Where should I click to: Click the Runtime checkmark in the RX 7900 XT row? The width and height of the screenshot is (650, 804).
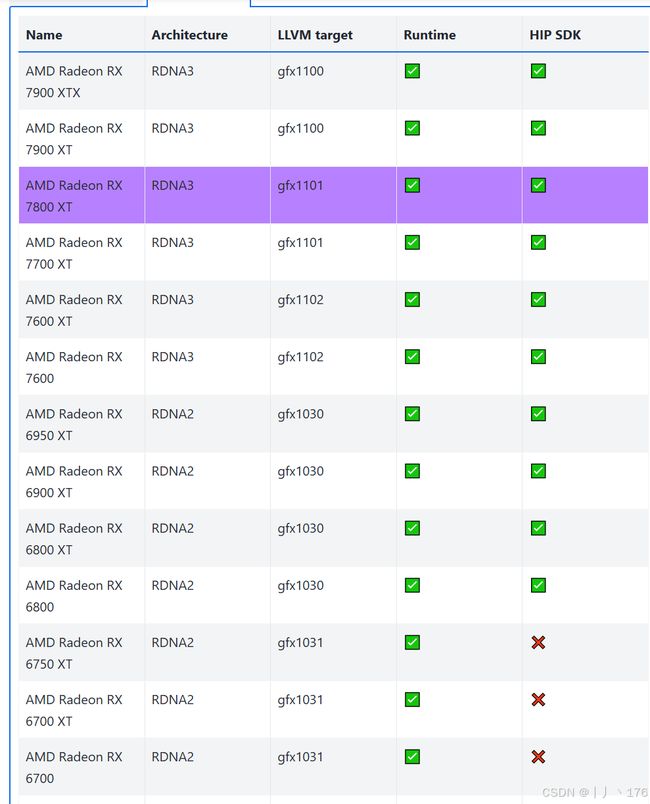[412, 128]
